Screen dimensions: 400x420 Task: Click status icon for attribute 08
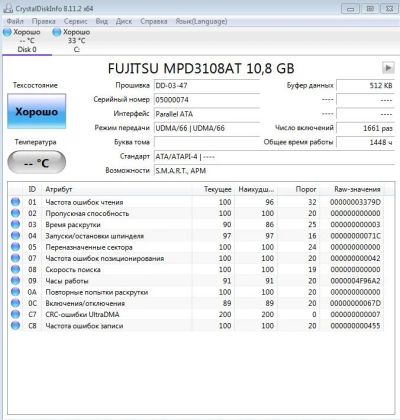point(15,269)
